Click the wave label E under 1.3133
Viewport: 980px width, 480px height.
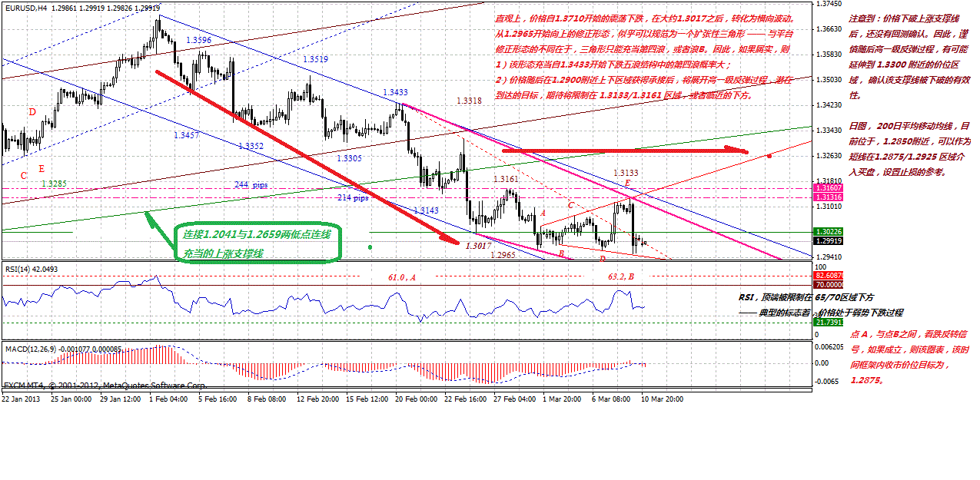[627, 184]
